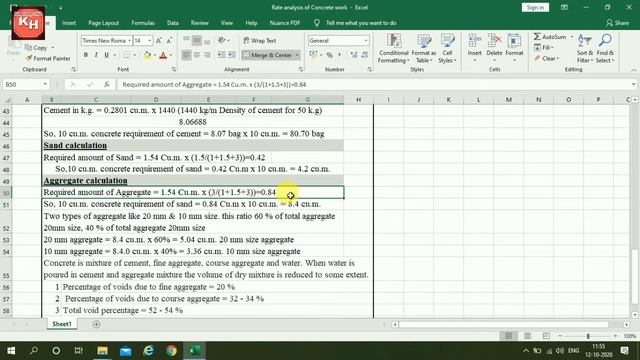The width and height of the screenshot is (640, 360).
Task: Add a new sheet
Action: [96, 324]
